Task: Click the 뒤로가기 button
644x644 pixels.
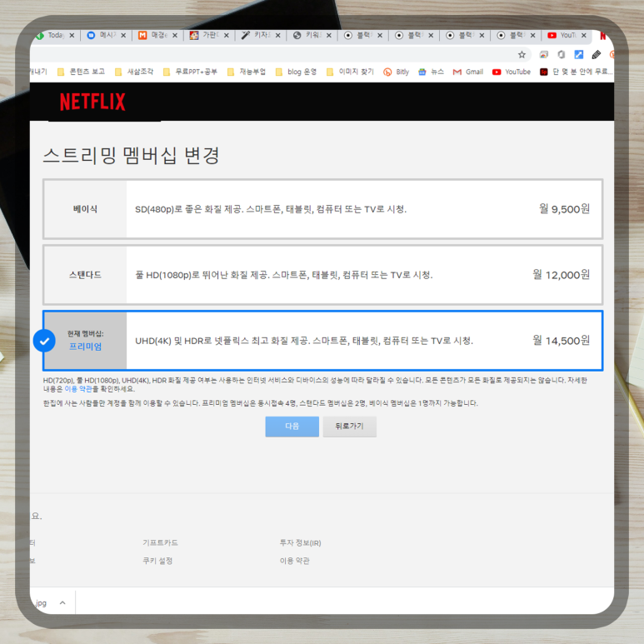Action: [x=350, y=427]
